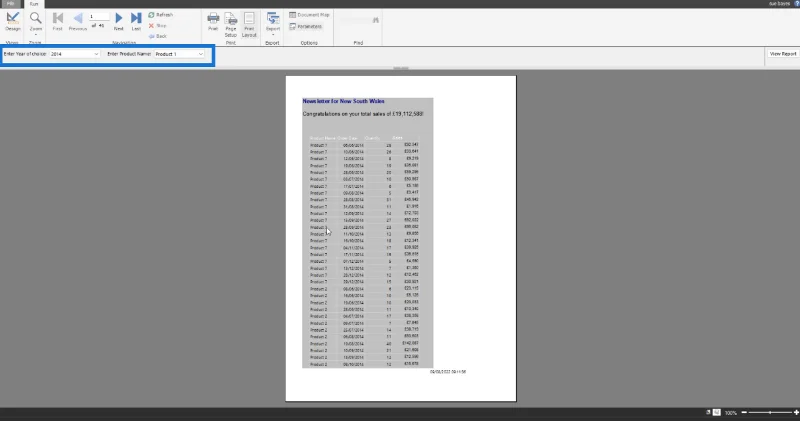
Task: Click the status bar design mode icon
Action: [708, 412]
